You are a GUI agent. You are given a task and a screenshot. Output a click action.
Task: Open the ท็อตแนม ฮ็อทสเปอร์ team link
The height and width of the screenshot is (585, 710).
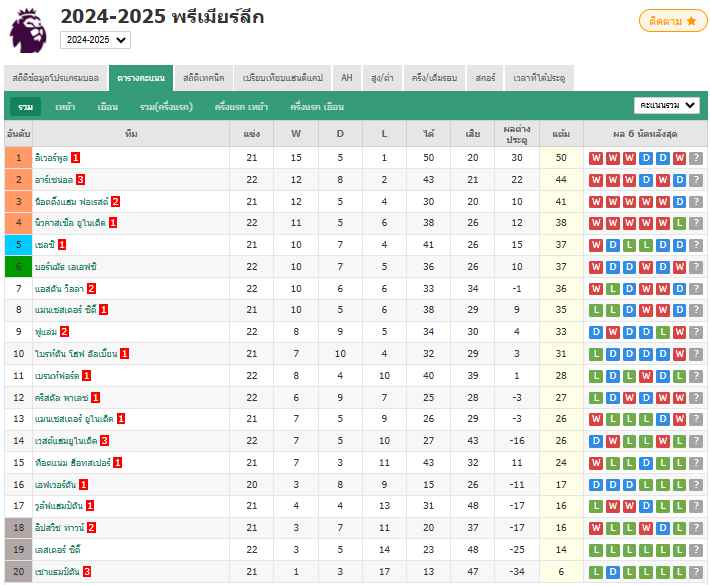tap(73, 463)
